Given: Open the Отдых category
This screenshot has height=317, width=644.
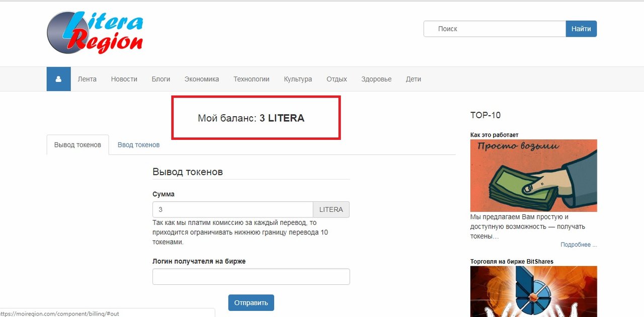Looking at the screenshot, I should 337,79.
